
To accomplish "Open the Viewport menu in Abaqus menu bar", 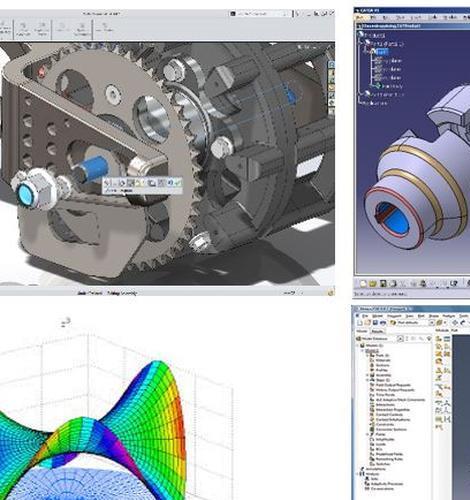I will [x=394, y=315].
